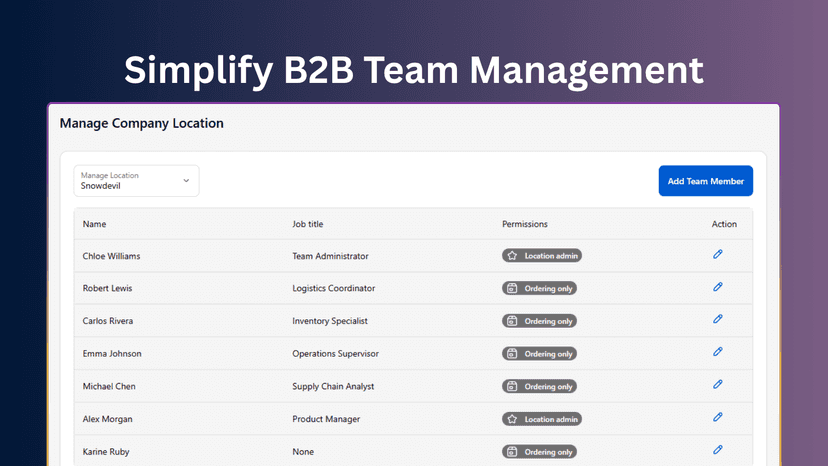
Task: Click the Action column header
Action: point(724,224)
